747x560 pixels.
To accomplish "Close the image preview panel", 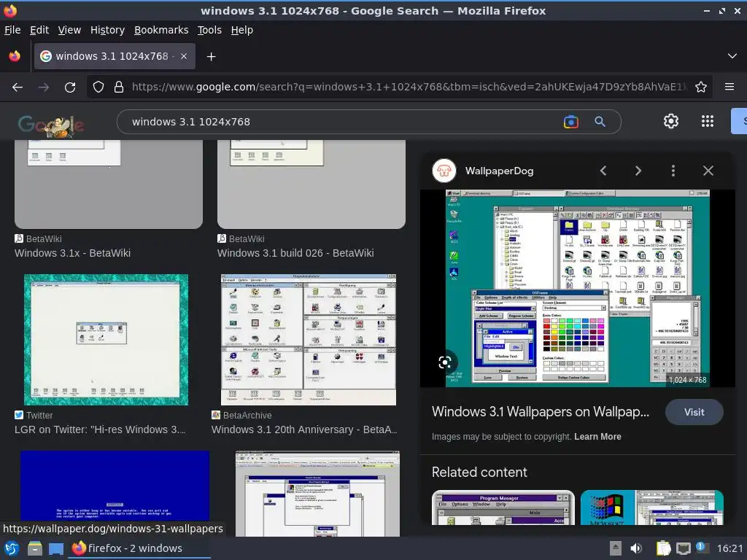I will coord(708,171).
